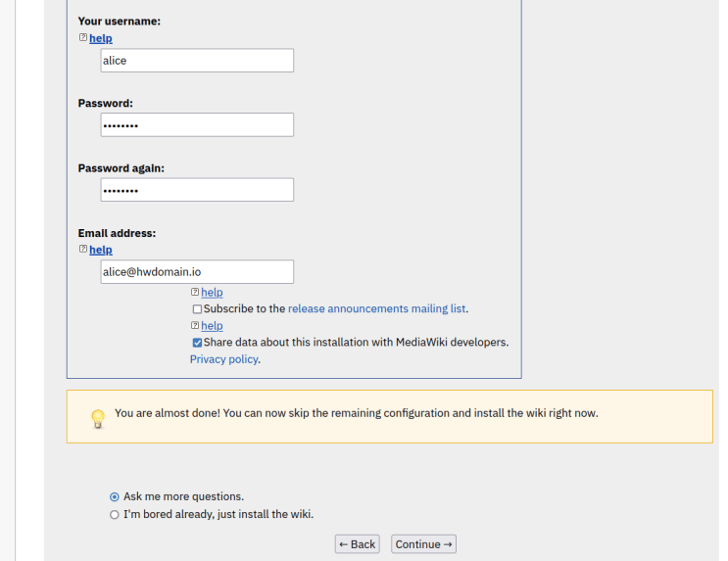Click the question mark icon under Your username
728x561 pixels.
[82, 38]
